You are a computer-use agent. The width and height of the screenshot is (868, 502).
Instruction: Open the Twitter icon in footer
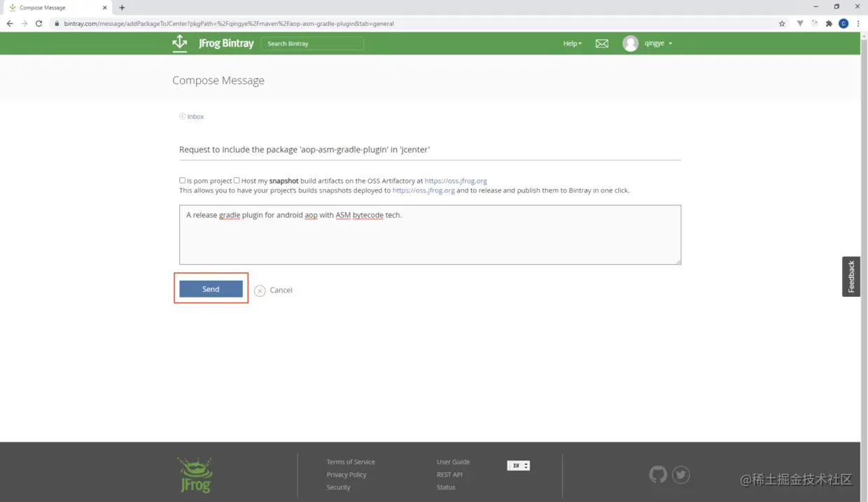pyautogui.click(x=681, y=475)
